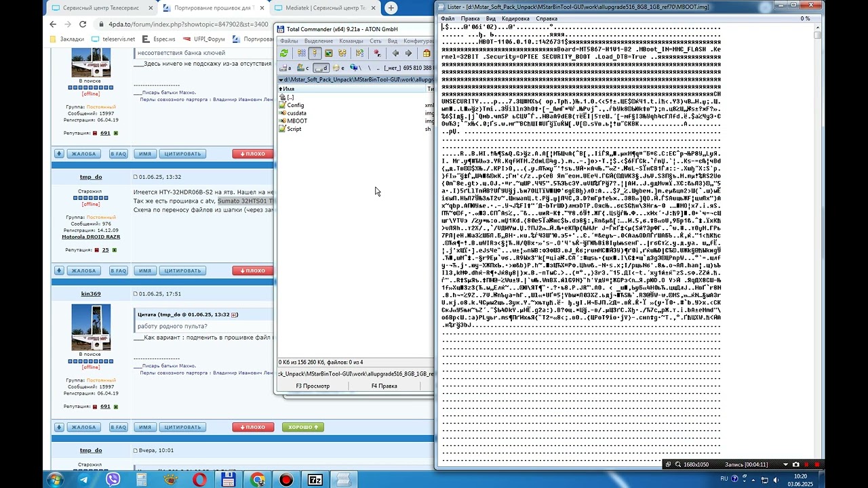868x488 pixels.
Task: Open Lister's Правка menu
Action: point(470,18)
